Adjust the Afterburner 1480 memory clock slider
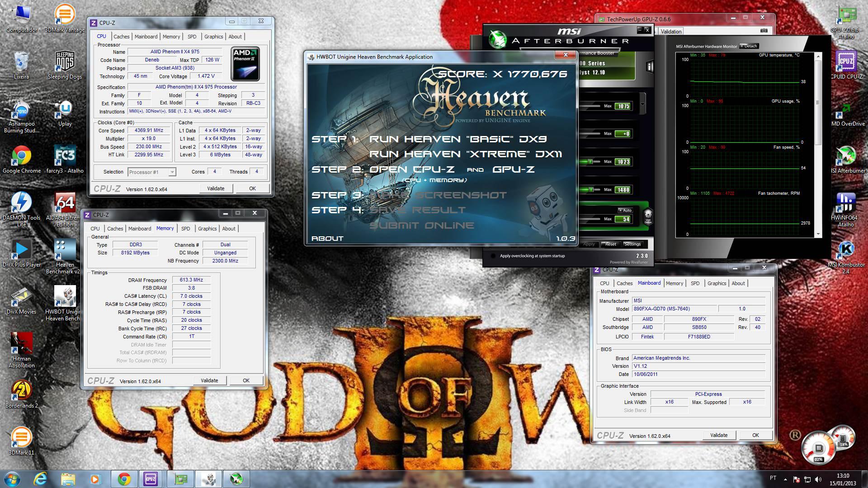868x488 pixels. point(591,189)
